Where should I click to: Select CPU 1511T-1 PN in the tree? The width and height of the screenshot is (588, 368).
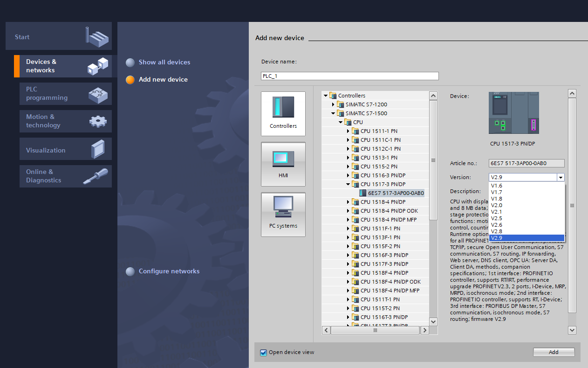tap(380, 299)
